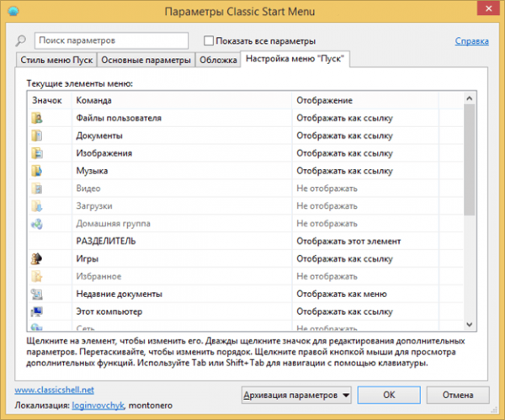Change display setting for Этот компьютер
The height and width of the screenshot is (420, 505).
click(x=344, y=311)
